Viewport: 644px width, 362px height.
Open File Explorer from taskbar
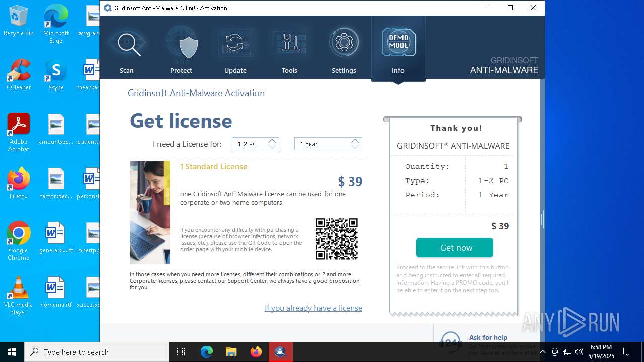[x=231, y=352]
